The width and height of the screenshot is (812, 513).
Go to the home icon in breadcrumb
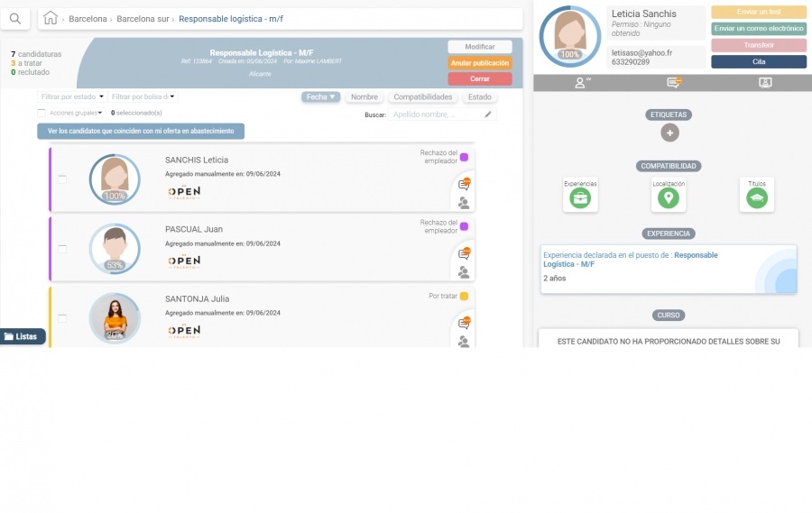51,18
